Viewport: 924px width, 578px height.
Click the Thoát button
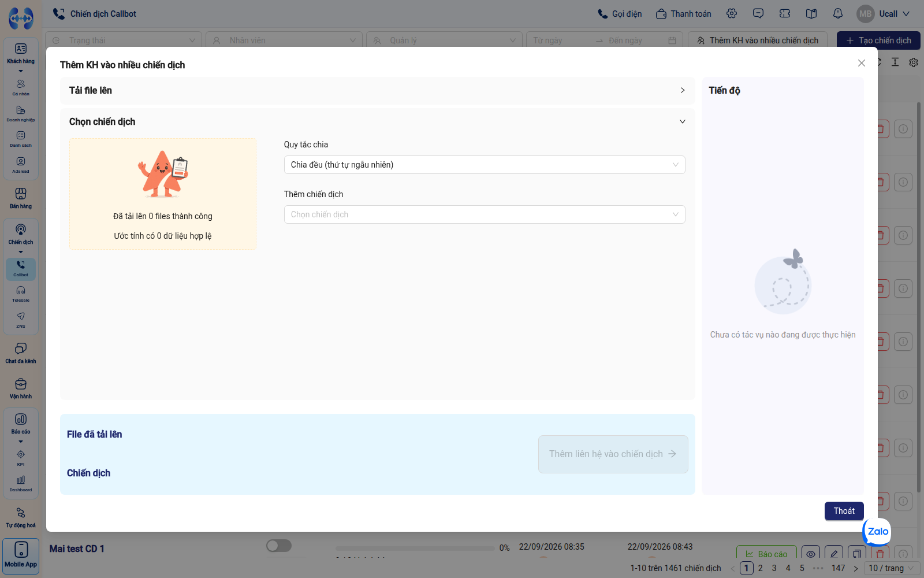[x=844, y=511]
